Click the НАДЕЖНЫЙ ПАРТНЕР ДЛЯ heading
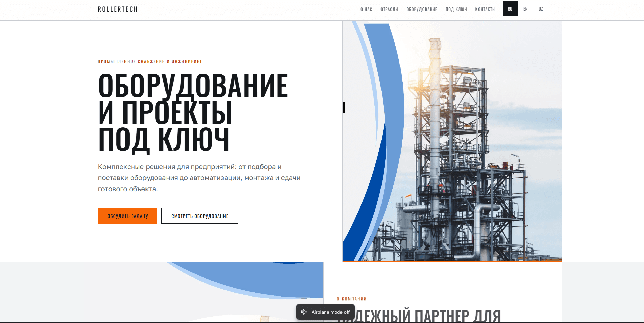 pyautogui.click(x=419, y=316)
